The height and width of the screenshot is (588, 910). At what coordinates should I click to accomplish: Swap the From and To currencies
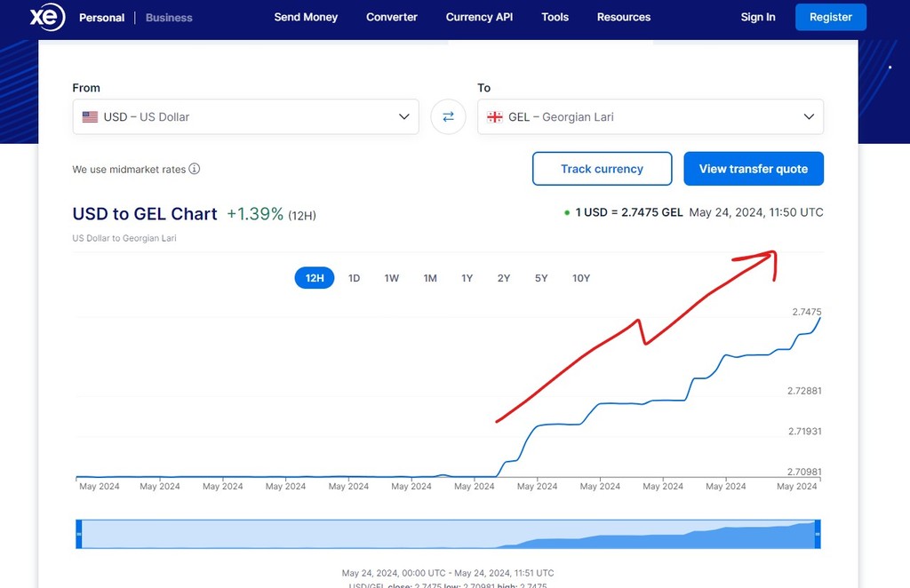(448, 116)
